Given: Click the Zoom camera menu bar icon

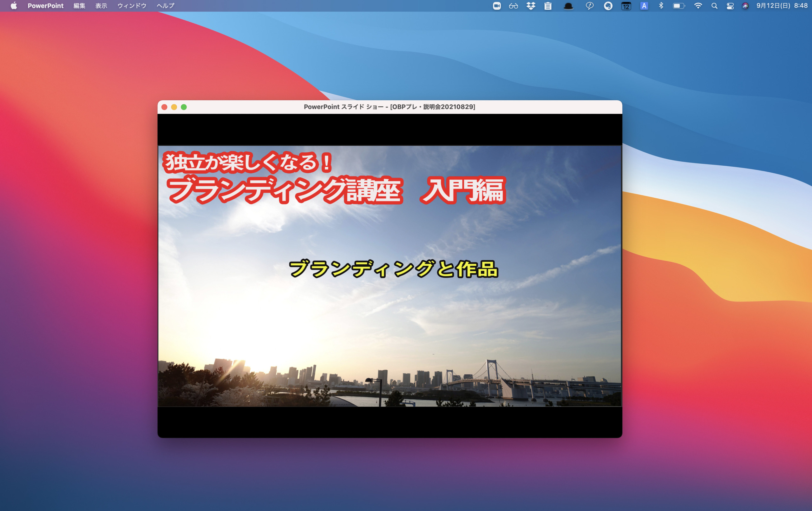Looking at the screenshot, I should pos(497,6).
